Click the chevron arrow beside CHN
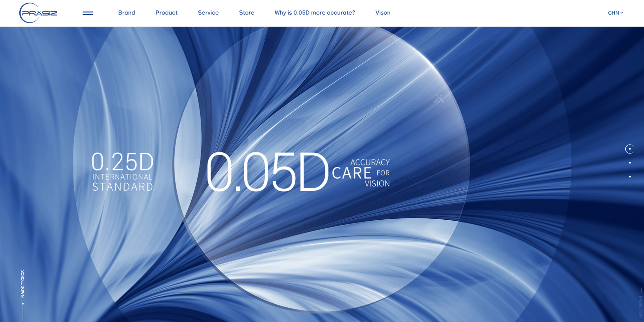644x322 pixels. click(x=622, y=13)
